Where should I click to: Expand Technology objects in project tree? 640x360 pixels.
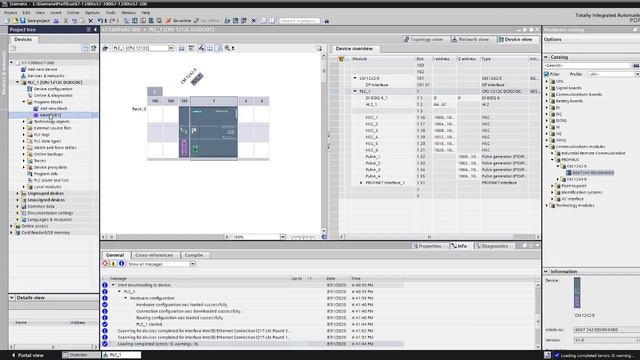pos(24,122)
